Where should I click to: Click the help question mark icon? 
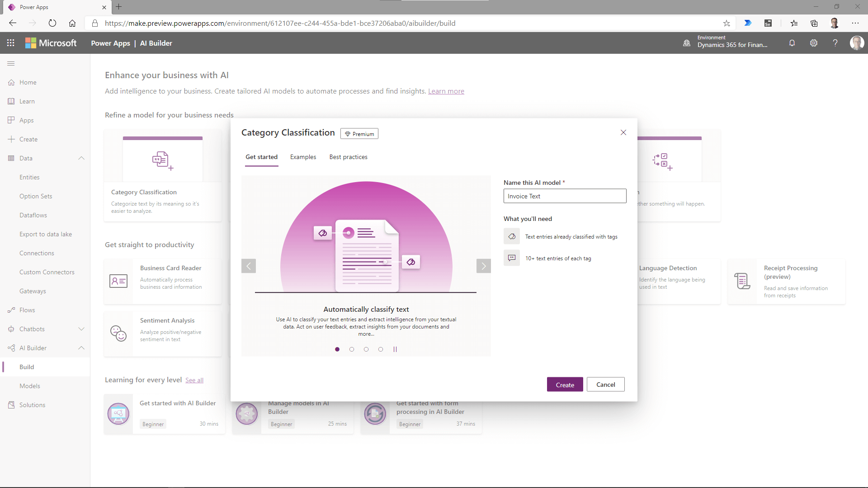coord(835,43)
